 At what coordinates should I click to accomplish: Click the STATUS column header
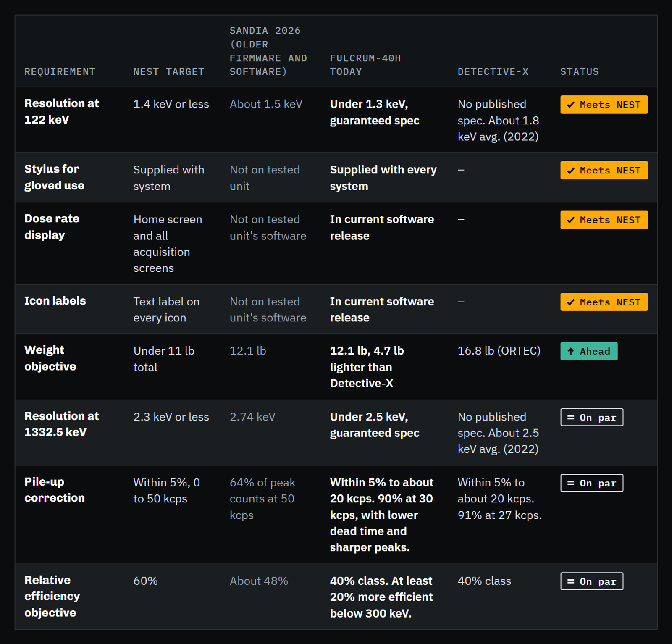pos(580,72)
